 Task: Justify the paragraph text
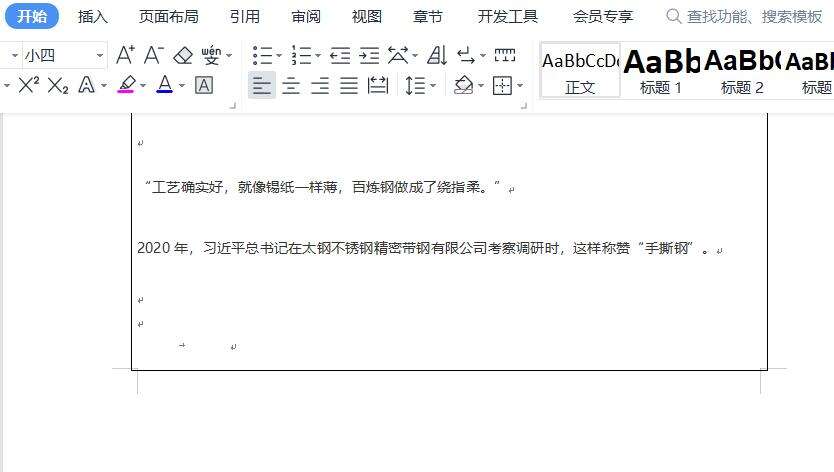tap(349, 85)
